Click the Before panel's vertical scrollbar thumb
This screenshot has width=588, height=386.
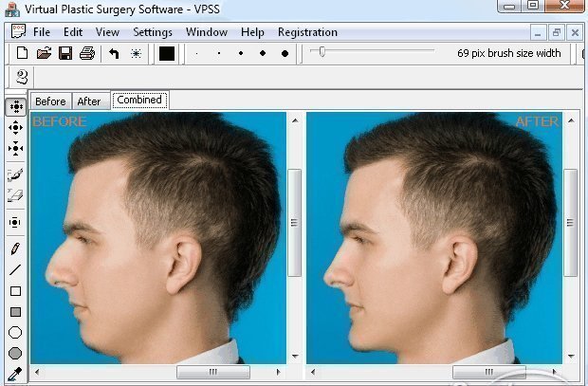point(294,224)
